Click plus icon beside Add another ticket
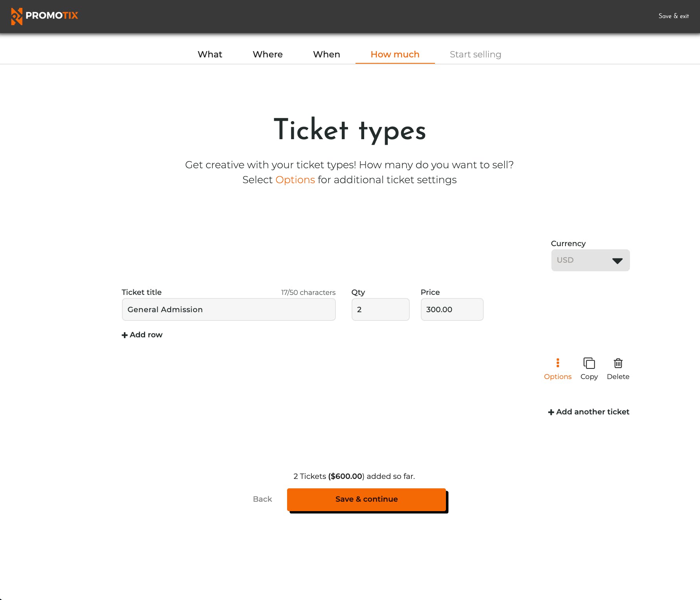Viewport: 700px width, 600px height. (551, 412)
